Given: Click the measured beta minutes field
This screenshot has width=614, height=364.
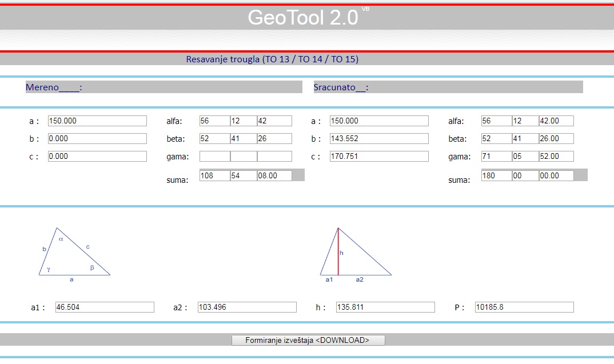Looking at the screenshot, I should (244, 139).
